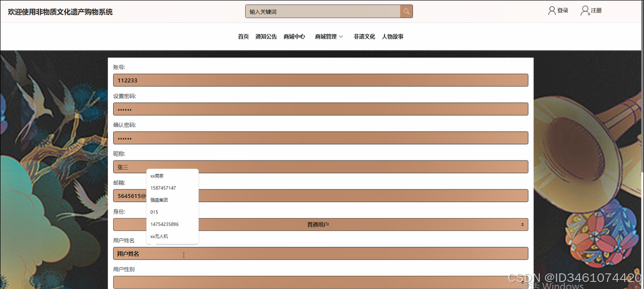Image resolution: width=644 pixels, height=289 pixels.
Task: Open the 登录 login link
Action: coord(562,10)
